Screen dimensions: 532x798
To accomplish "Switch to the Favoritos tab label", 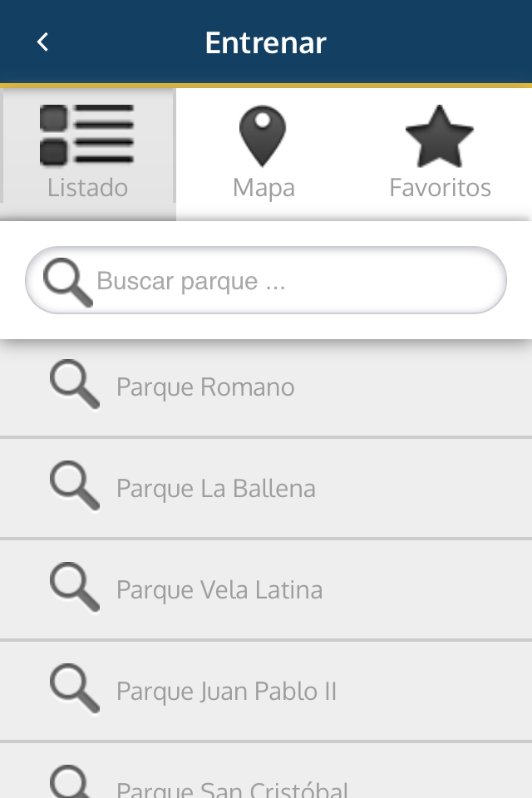I will pos(440,187).
